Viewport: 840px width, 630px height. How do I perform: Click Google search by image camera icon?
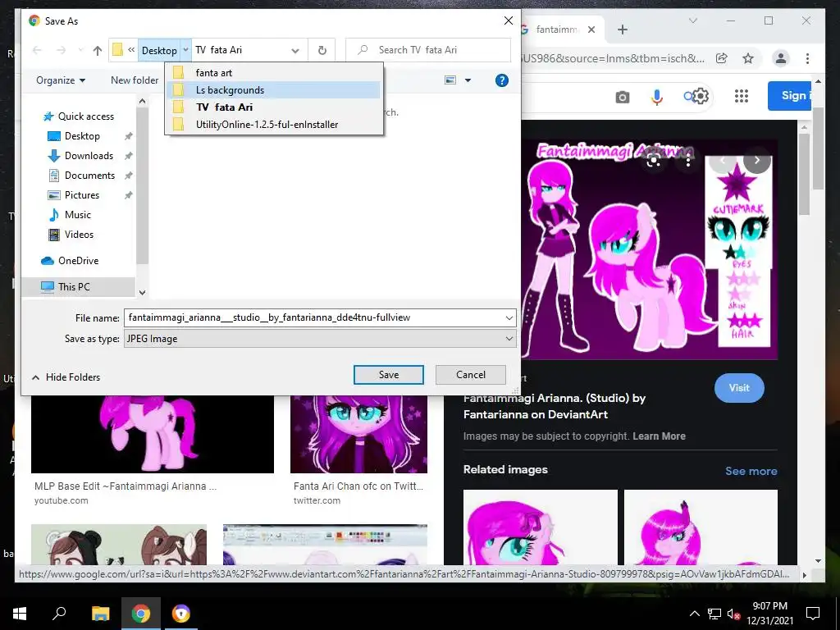622,97
